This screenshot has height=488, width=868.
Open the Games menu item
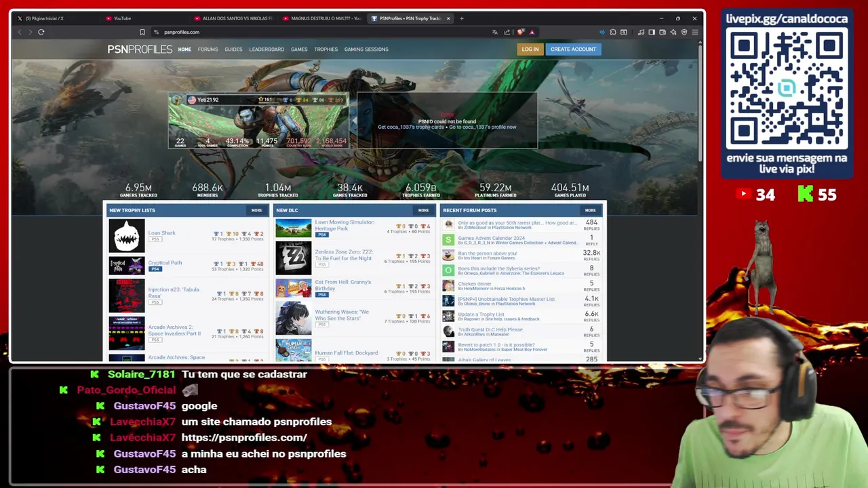(x=299, y=49)
